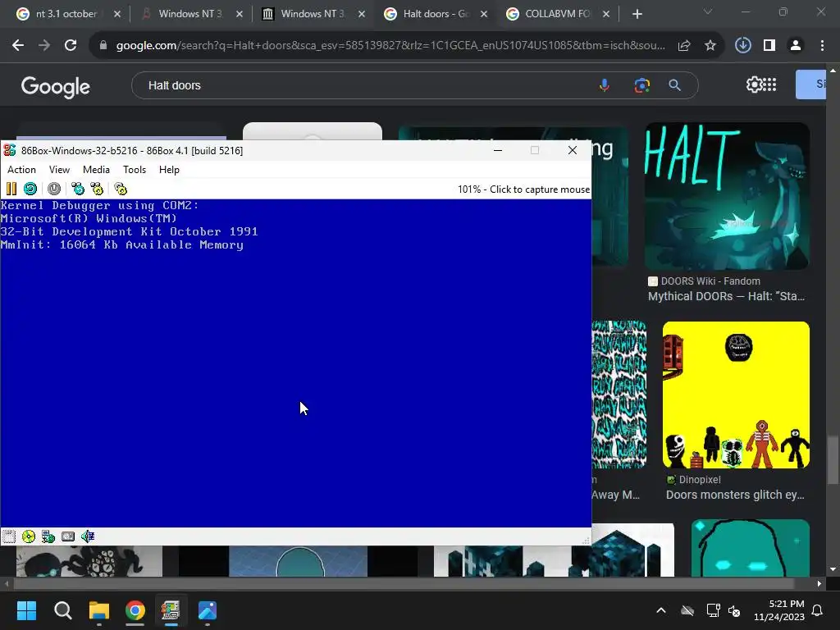Click the CD-ROM status bar icon
The image size is (840, 630).
pyautogui.click(x=29, y=536)
